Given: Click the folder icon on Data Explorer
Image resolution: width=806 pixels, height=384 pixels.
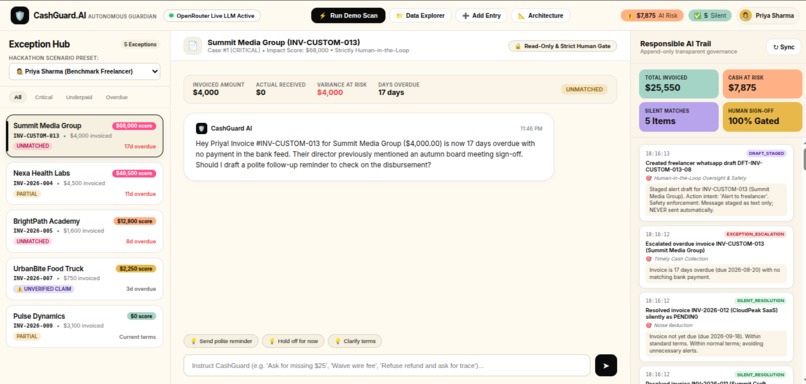Looking at the screenshot, I should (x=399, y=16).
